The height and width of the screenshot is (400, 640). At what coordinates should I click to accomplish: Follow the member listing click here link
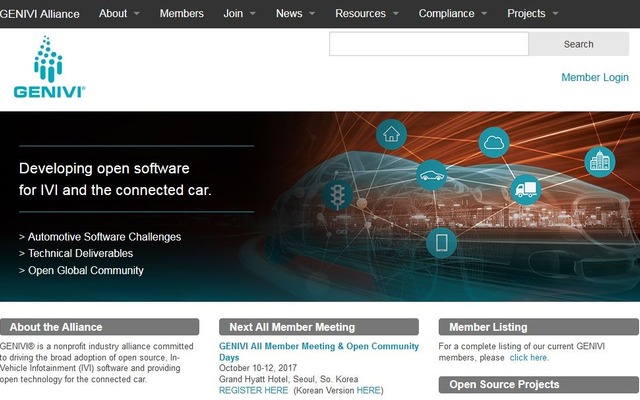point(529,358)
